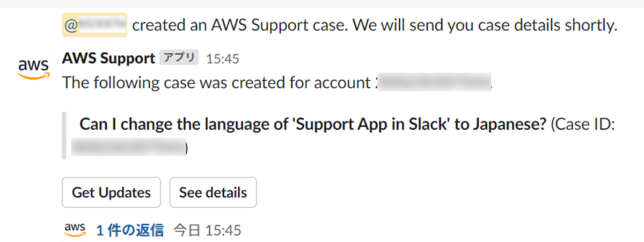The height and width of the screenshot is (242, 644).
Task: Click the See details button
Action: coord(213,193)
